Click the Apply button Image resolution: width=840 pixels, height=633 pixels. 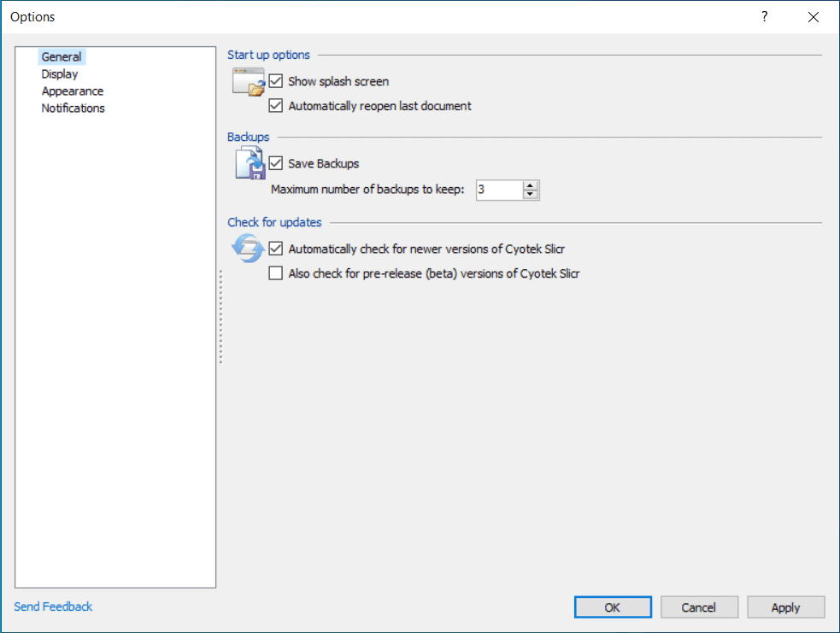coord(785,607)
